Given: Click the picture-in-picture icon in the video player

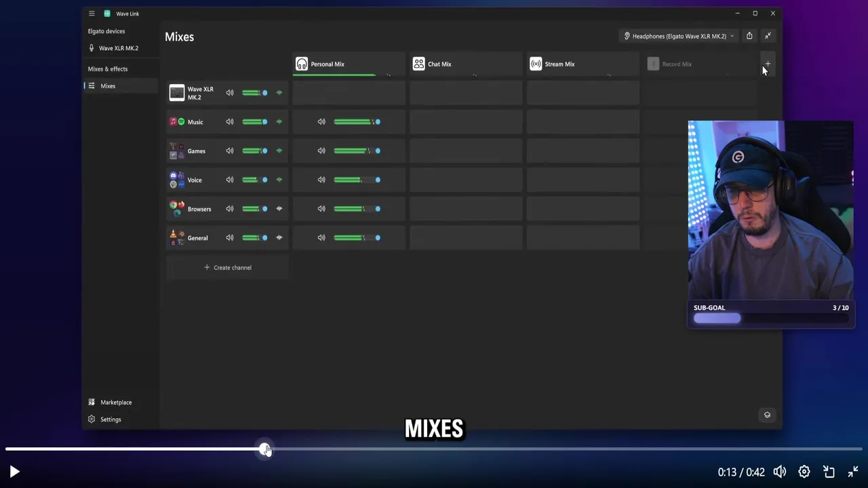Looking at the screenshot, I should pyautogui.click(x=829, y=472).
